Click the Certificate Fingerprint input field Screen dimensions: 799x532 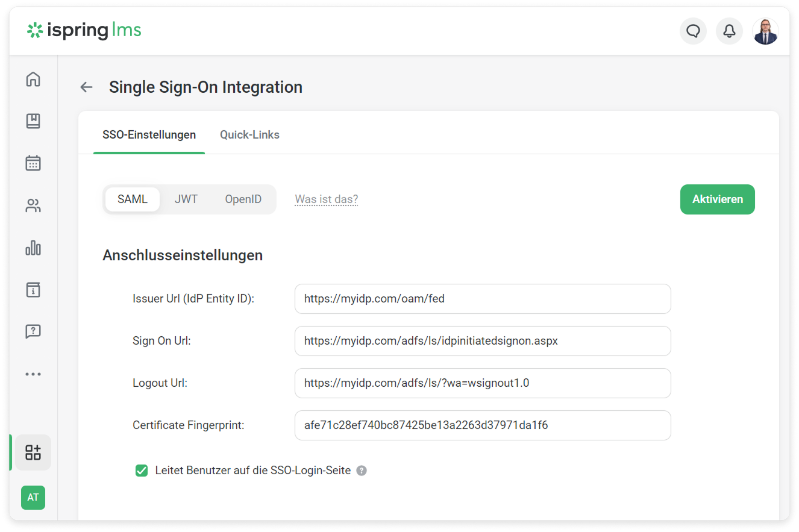[x=482, y=425]
